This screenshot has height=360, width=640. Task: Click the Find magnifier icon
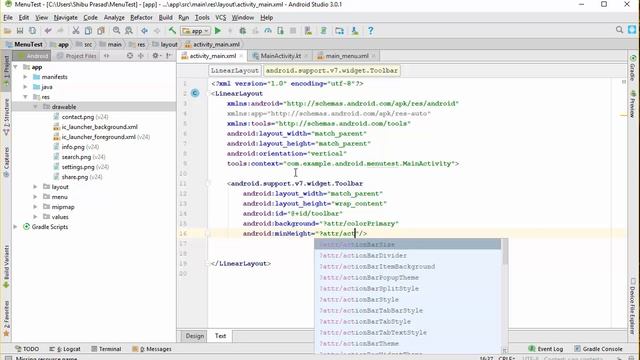tap(116, 31)
